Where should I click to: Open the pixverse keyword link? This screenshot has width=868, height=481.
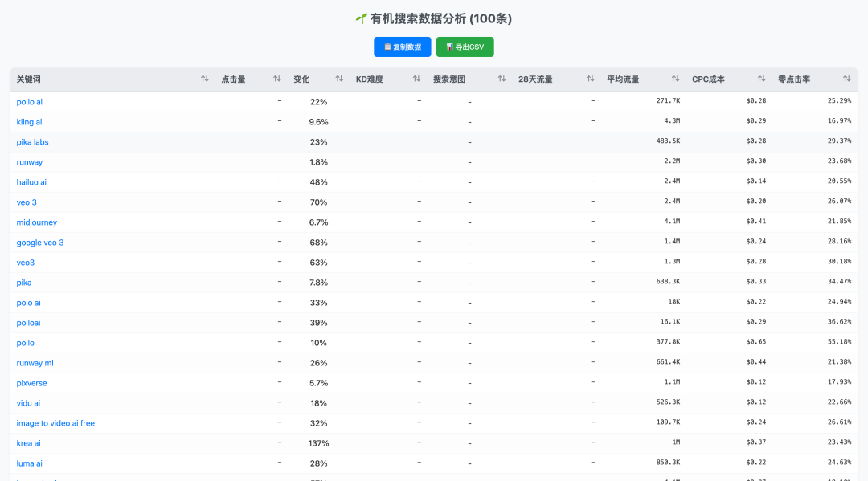point(31,383)
